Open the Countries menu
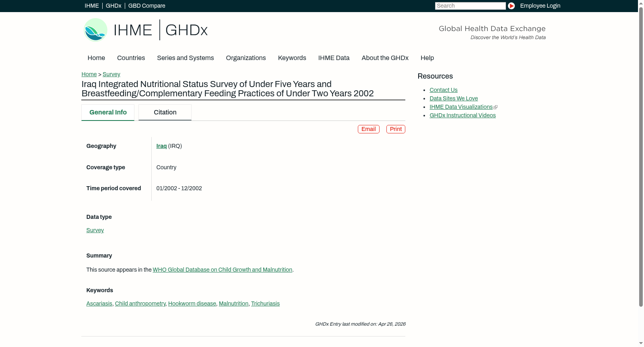 pos(131,58)
